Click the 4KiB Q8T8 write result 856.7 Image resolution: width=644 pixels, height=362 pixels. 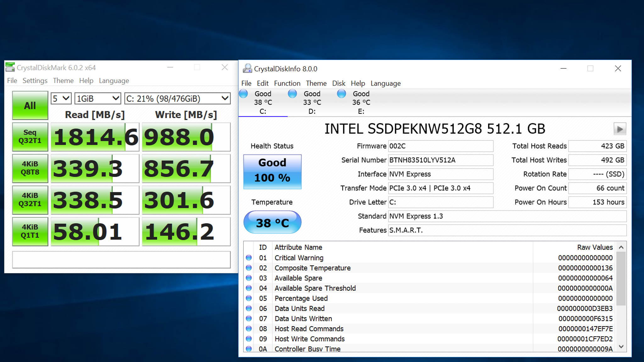(186, 168)
